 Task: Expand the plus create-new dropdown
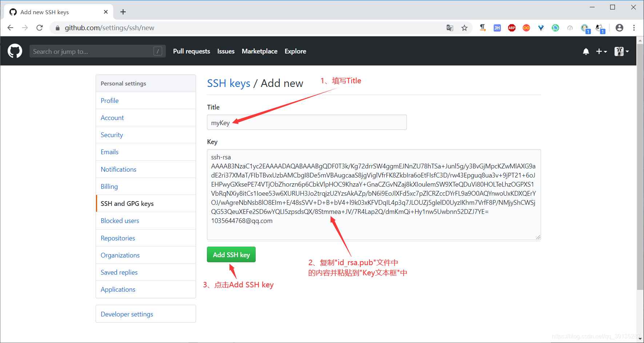point(601,52)
